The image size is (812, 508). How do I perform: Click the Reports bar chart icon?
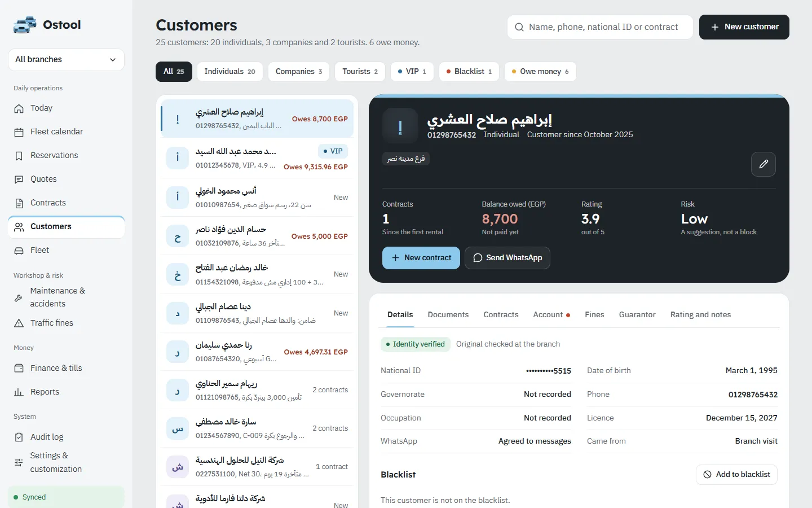pos(19,392)
